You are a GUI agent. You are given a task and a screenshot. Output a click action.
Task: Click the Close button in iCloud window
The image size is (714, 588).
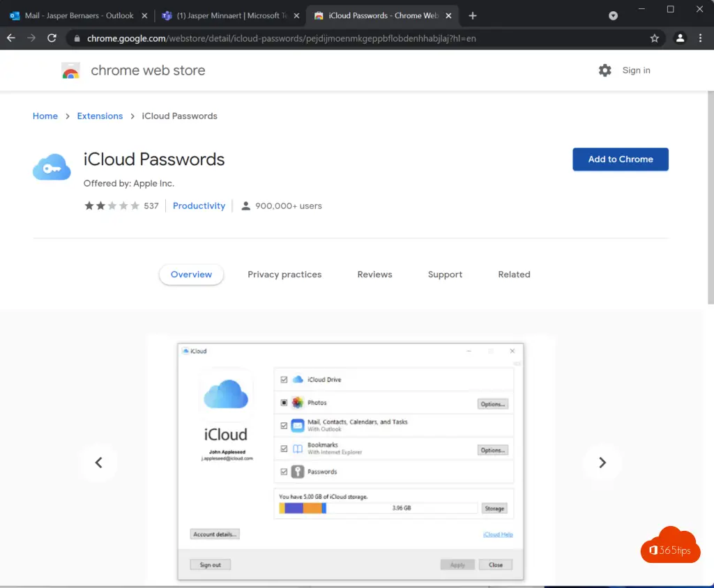(x=496, y=565)
